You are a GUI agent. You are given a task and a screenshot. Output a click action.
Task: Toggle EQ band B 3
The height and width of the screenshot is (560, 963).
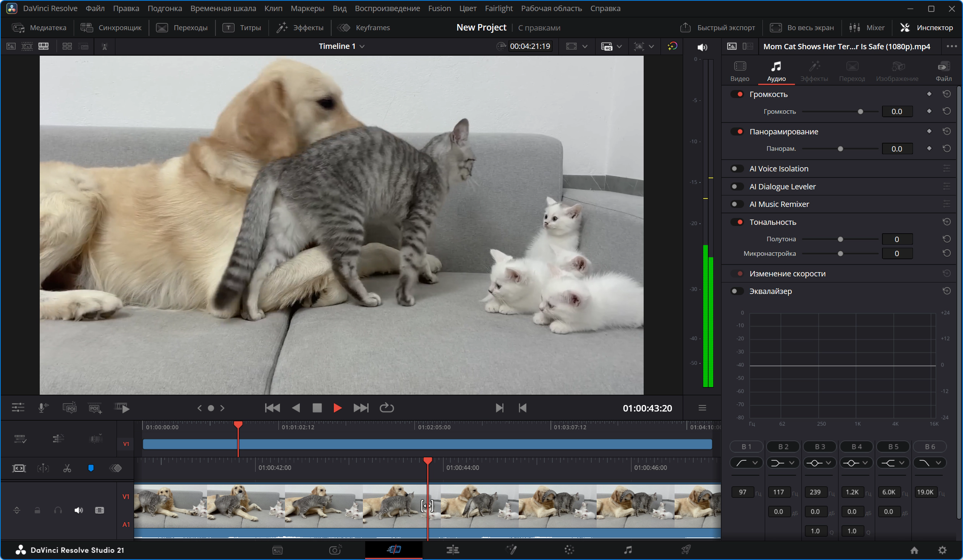pyautogui.click(x=820, y=447)
